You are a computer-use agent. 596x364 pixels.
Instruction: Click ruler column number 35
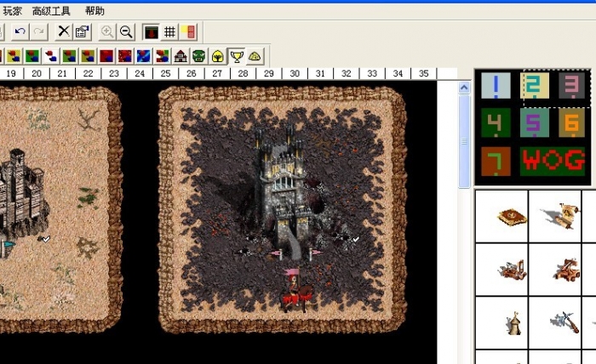point(423,73)
